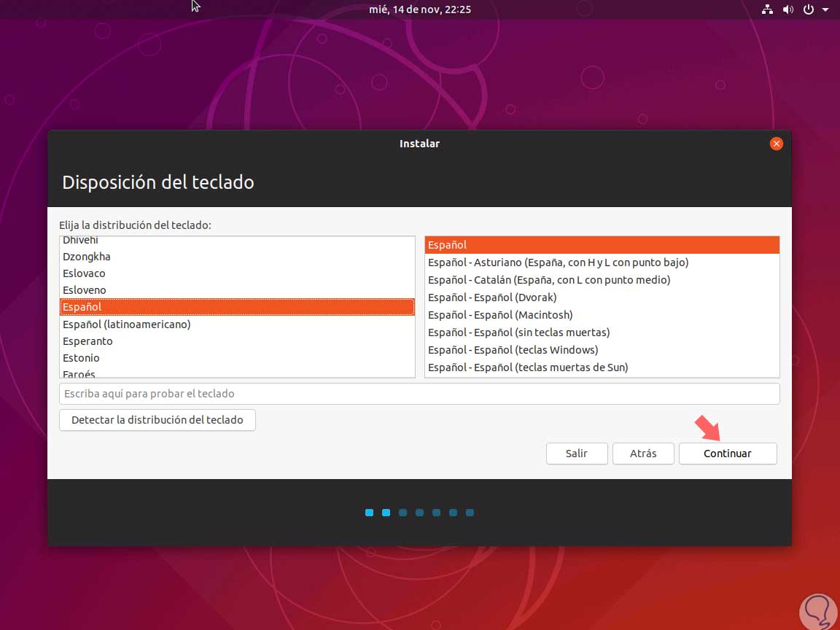This screenshot has width=840, height=630.
Task: Select Español in the left list
Action: coord(237,307)
